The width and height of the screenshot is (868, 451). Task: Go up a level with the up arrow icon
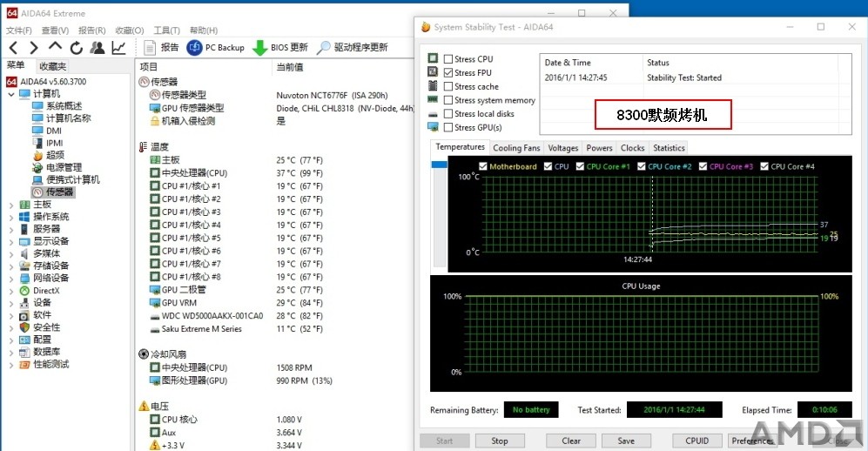click(x=55, y=47)
